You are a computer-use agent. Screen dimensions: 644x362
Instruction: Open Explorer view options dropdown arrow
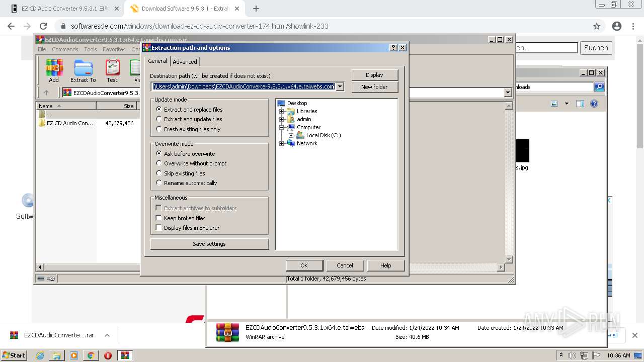click(x=567, y=104)
